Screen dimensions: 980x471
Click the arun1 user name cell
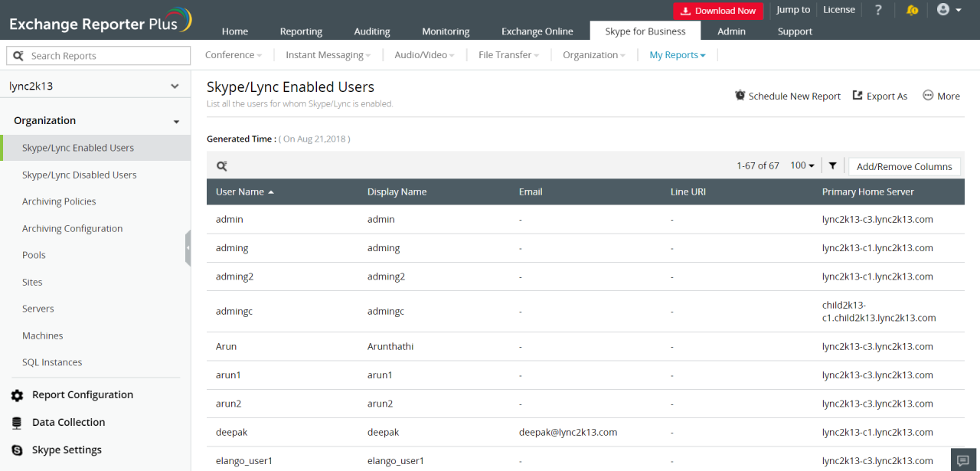(x=228, y=375)
